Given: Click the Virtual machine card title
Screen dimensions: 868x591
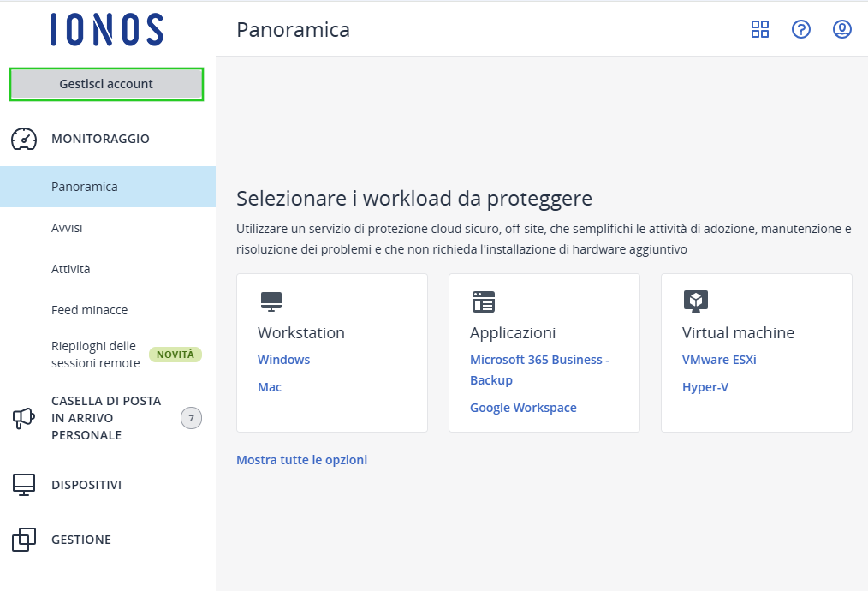Looking at the screenshot, I should coord(738,333).
